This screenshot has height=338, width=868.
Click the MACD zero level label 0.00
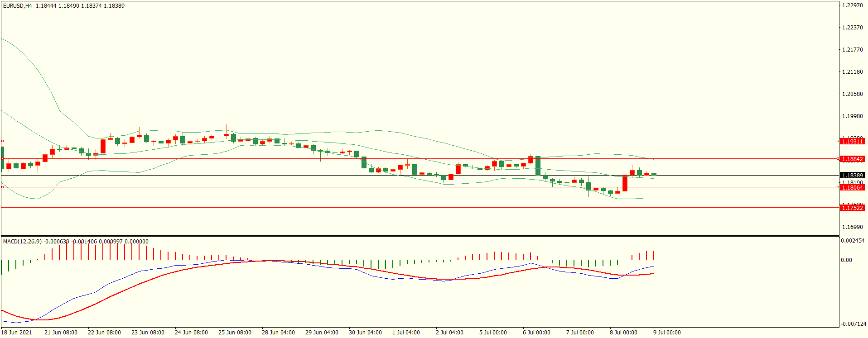846,260
